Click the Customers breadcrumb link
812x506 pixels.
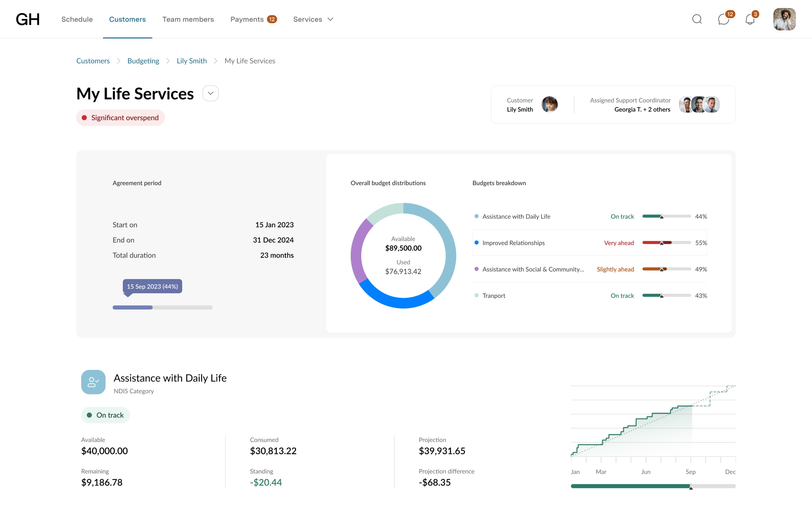click(x=93, y=61)
